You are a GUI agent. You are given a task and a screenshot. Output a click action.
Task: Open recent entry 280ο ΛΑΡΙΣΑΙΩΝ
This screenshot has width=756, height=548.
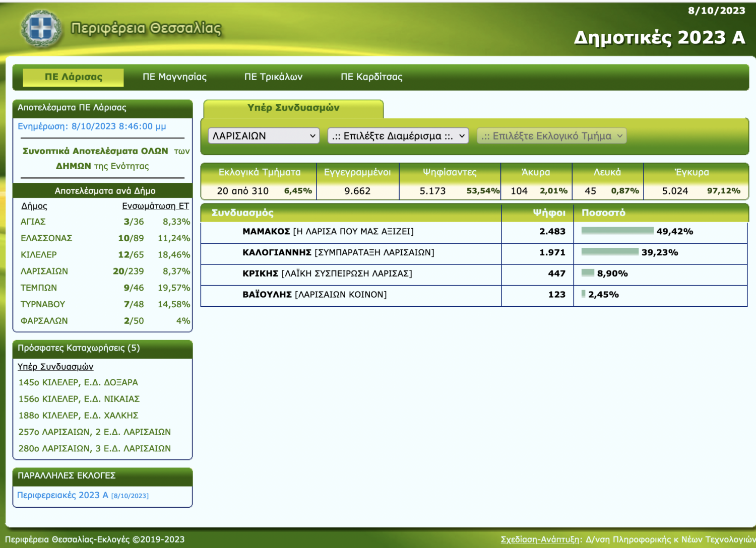(95, 448)
